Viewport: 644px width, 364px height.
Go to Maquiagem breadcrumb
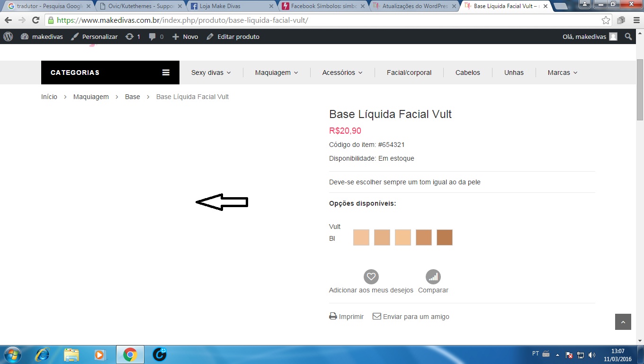click(x=91, y=97)
